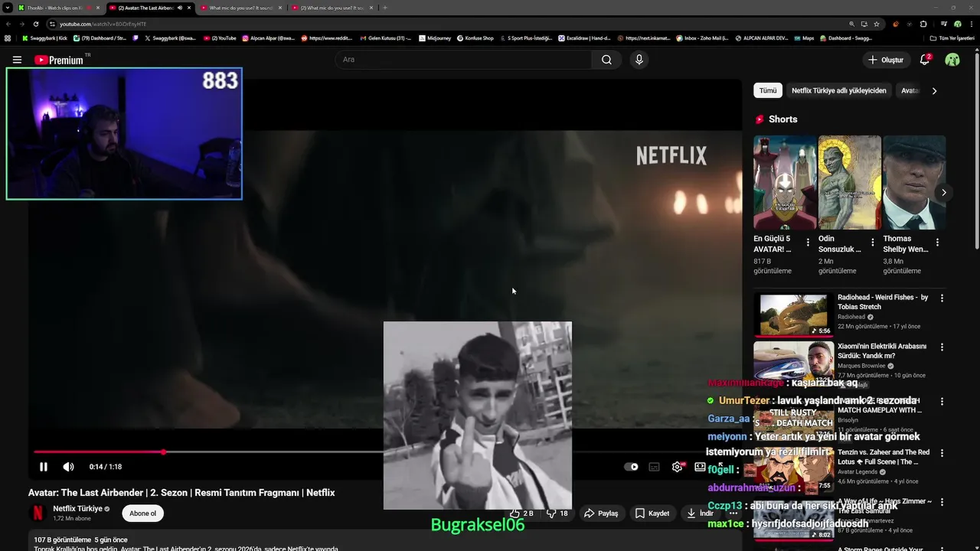Reload the page
The image size is (980, 551).
coord(35,24)
